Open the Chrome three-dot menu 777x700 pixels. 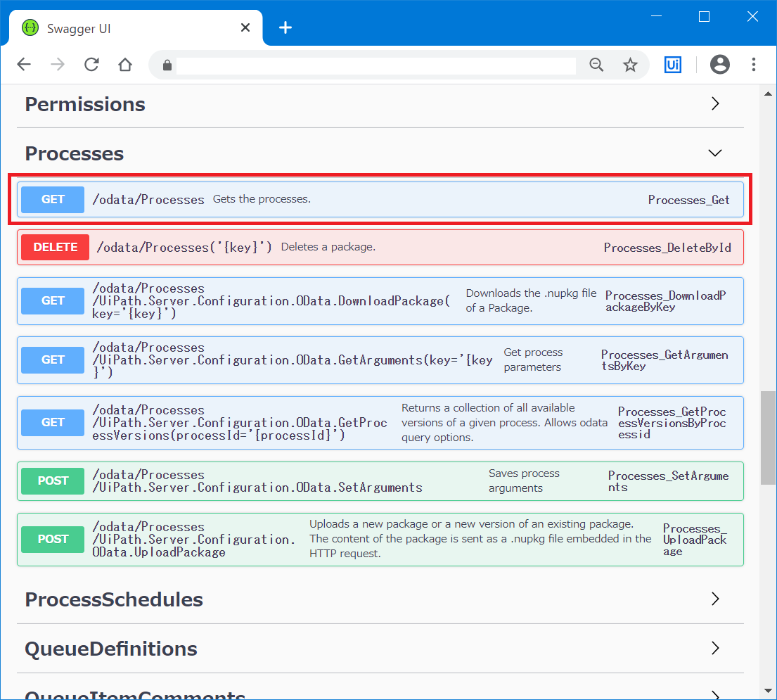[754, 65]
